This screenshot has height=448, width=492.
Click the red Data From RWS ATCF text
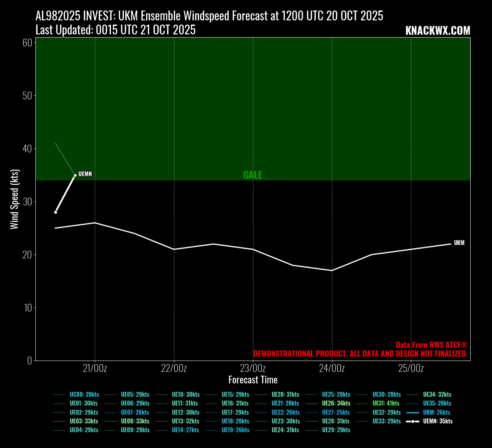(x=431, y=345)
